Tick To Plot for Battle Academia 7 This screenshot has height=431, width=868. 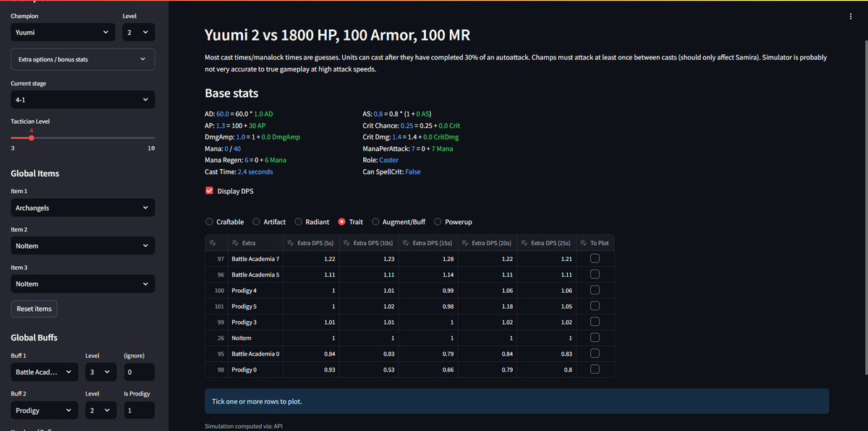tap(595, 259)
